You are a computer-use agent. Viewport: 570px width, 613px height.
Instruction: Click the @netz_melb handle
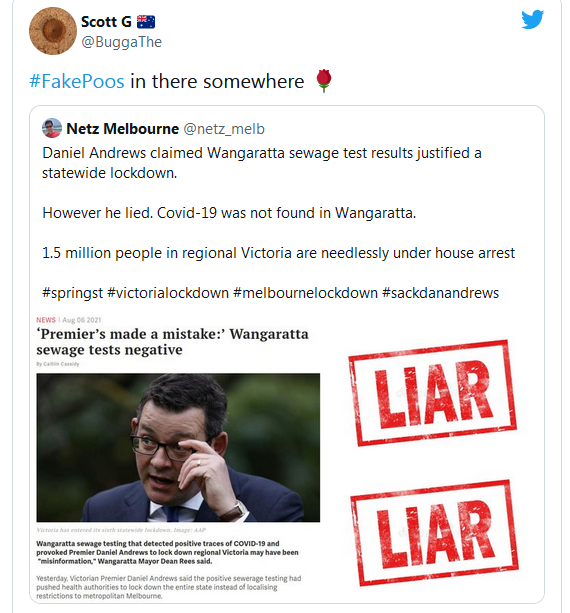pyautogui.click(x=224, y=129)
